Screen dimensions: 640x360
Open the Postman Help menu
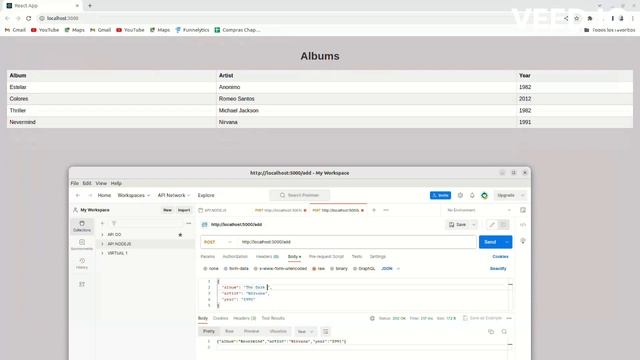(116, 183)
